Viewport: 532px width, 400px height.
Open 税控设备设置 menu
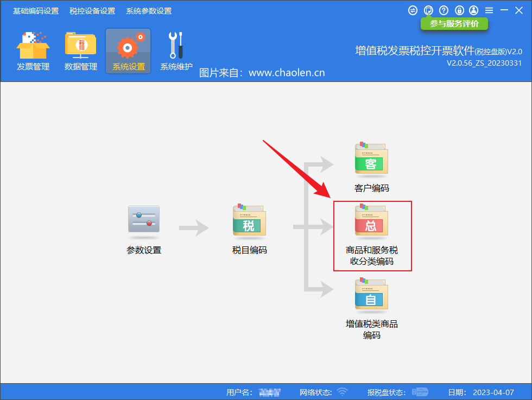tap(92, 11)
